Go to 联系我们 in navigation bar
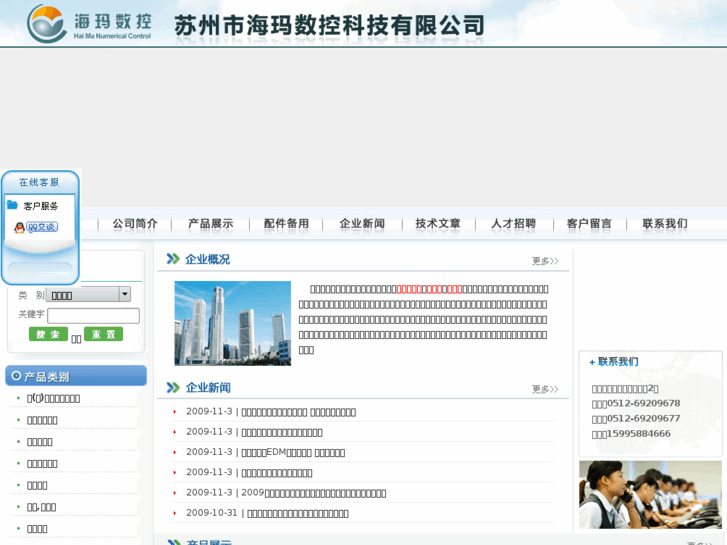This screenshot has width=727, height=545. [664, 224]
